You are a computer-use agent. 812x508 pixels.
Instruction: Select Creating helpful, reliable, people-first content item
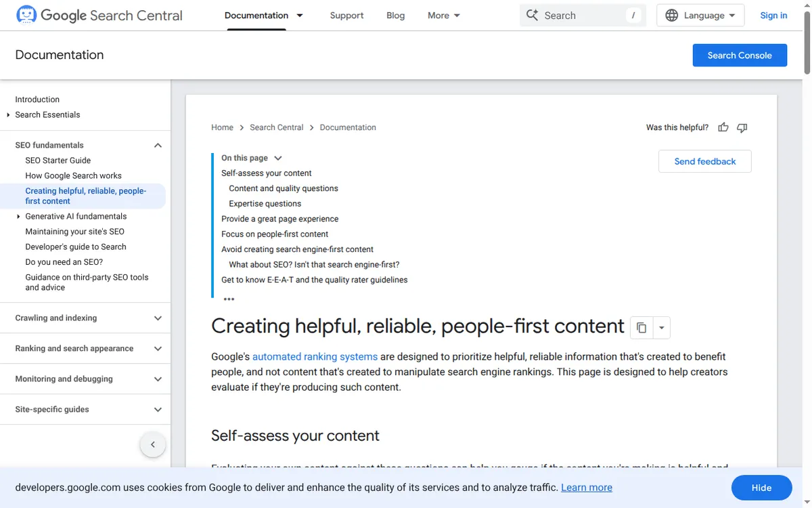coord(86,196)
